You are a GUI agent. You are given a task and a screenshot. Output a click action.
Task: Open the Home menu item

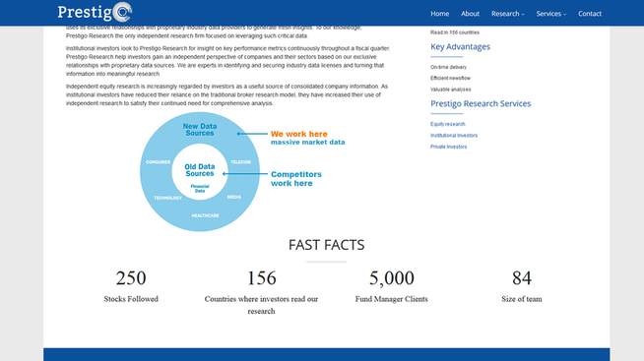pyautogui.click(x=439, y=14)
